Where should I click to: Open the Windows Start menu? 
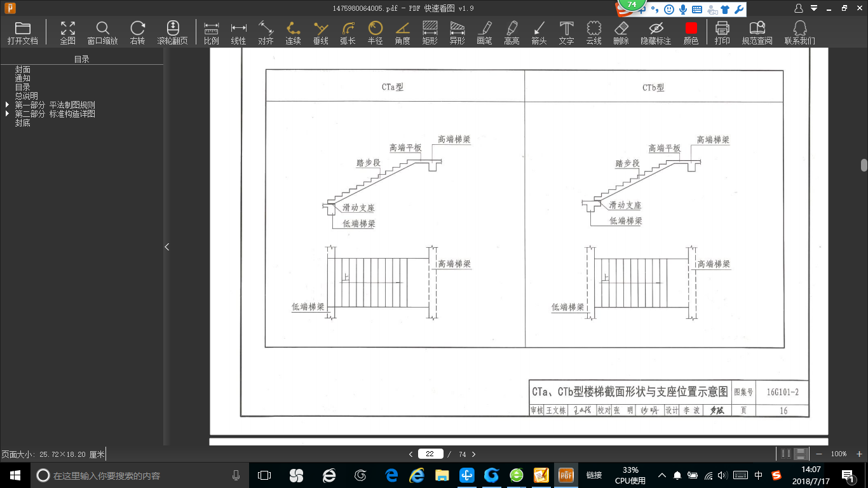[x=15, y=475]
